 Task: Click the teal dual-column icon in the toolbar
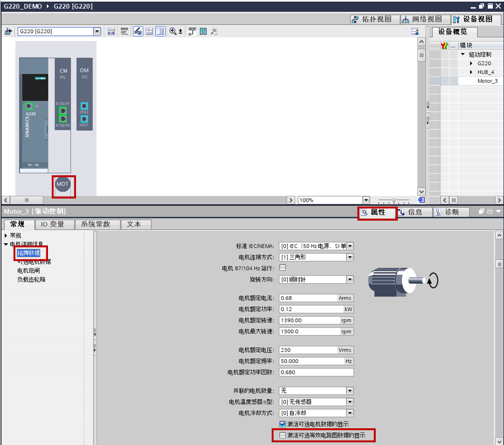tap(203, 31)
